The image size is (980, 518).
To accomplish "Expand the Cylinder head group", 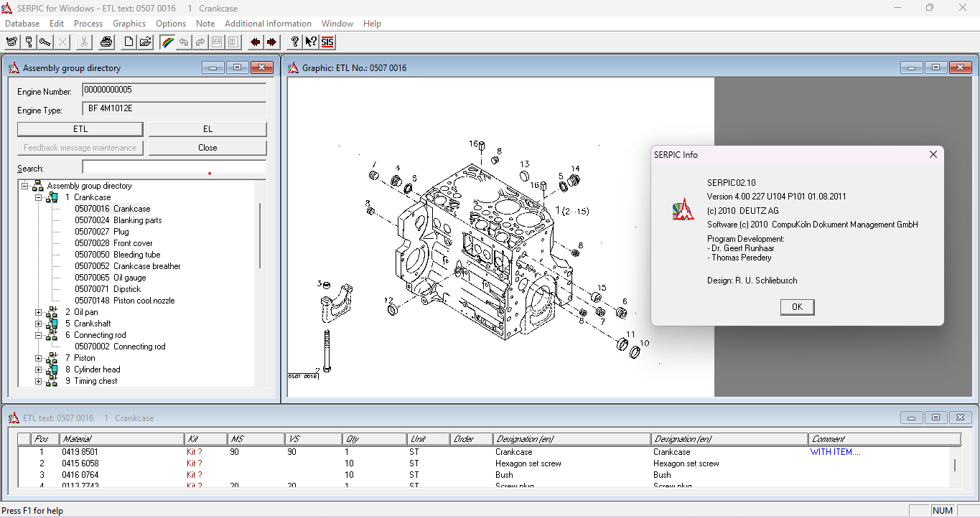I will pos(39,369).
